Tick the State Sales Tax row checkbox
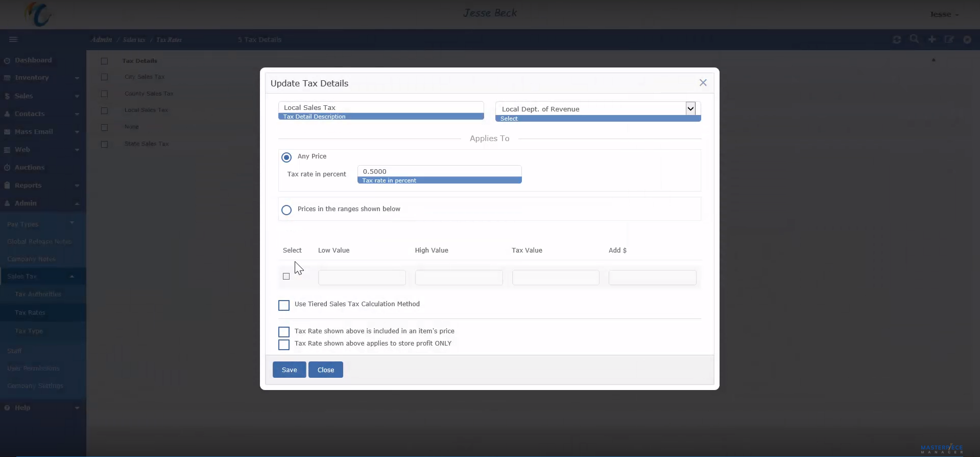980x457 pixels. pyautogui.click(x=104, y=144)
